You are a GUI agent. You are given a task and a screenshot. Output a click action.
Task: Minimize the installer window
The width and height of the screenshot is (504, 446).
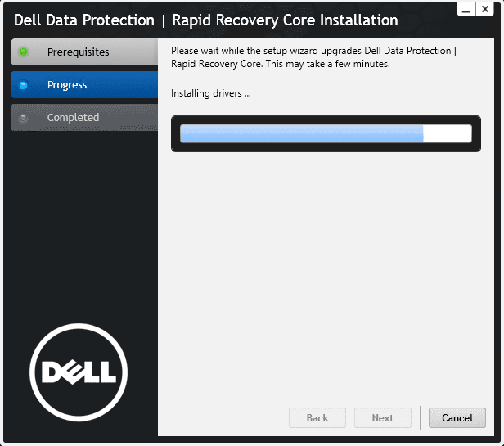[466, 10]
